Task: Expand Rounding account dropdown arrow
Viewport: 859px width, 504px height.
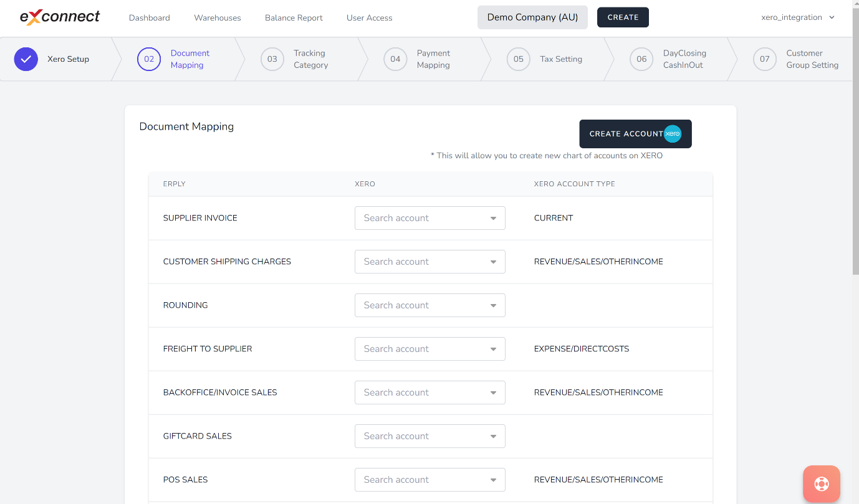Action: (493, 305)
